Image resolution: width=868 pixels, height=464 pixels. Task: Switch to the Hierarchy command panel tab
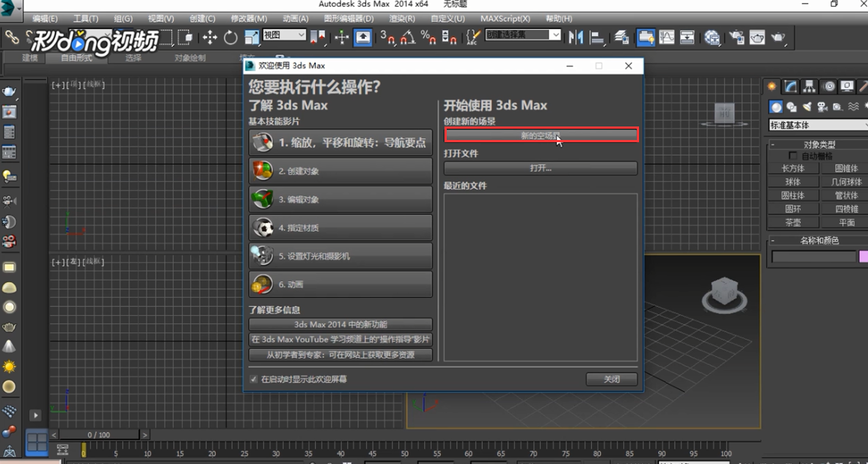click(810, 86)
